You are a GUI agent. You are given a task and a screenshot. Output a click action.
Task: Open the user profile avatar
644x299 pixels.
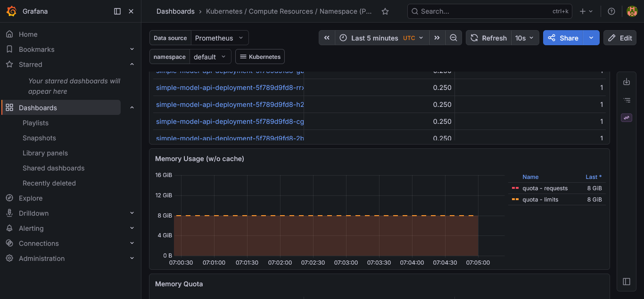coord(632,11)
